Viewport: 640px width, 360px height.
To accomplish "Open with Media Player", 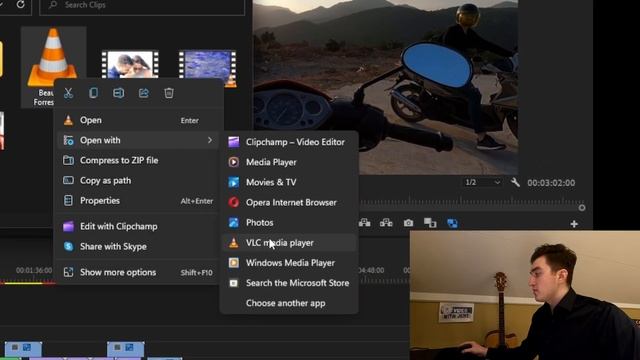I will (x=289, y=162).
